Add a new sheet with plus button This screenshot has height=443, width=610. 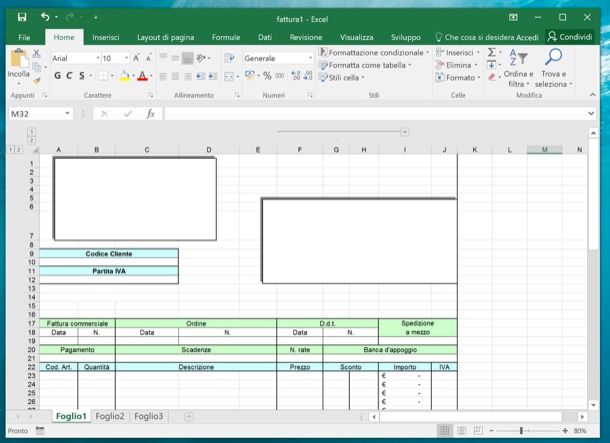[x=189, y=417]
